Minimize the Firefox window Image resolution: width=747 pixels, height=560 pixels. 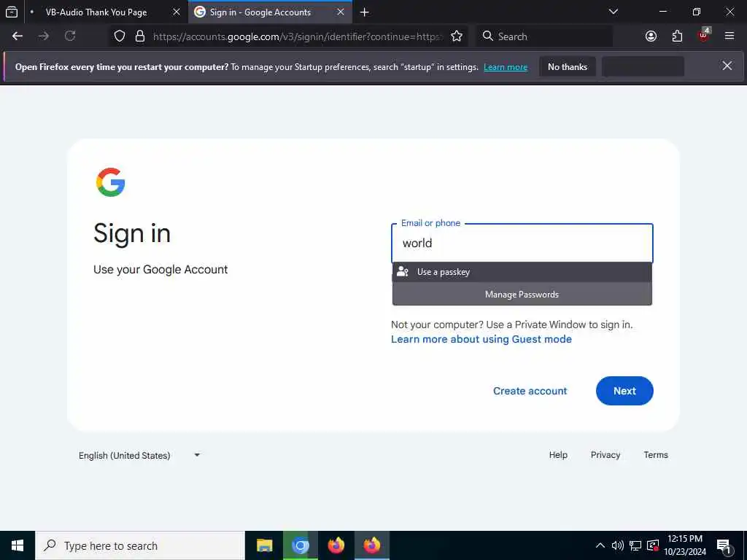[x=662, y=12]
